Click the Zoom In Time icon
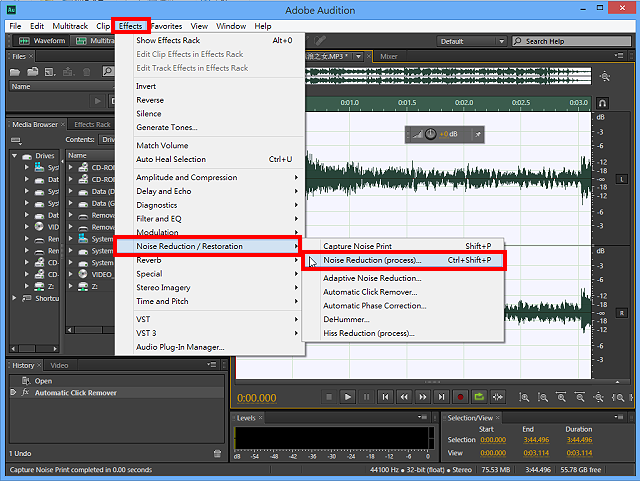Screen dimensions: 640x481 click(x=562, y=397)
